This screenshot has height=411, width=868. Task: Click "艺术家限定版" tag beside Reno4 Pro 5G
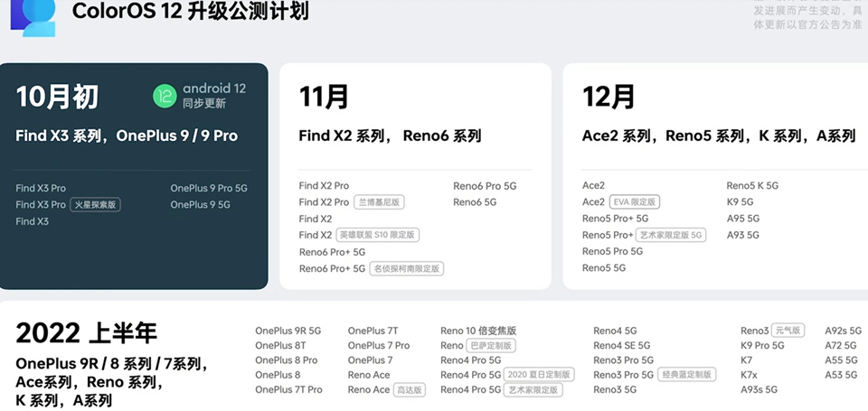tap(533, 390)
